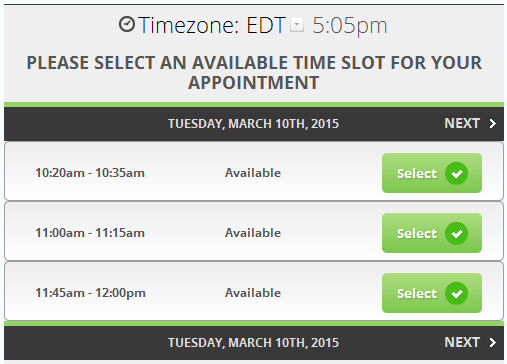
Task: Click the top Tuesday, March 10th date header
Action: (x=253, y=124)
